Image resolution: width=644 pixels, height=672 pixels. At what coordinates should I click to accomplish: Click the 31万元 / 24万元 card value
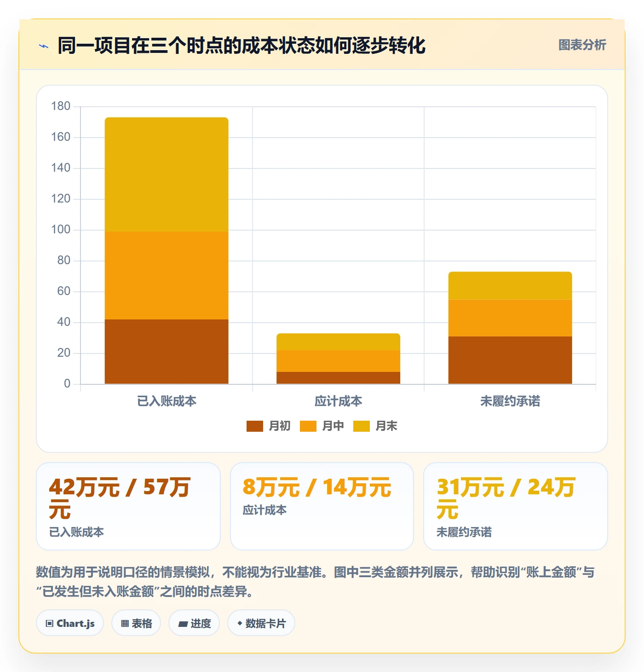(x=506, y=498)
